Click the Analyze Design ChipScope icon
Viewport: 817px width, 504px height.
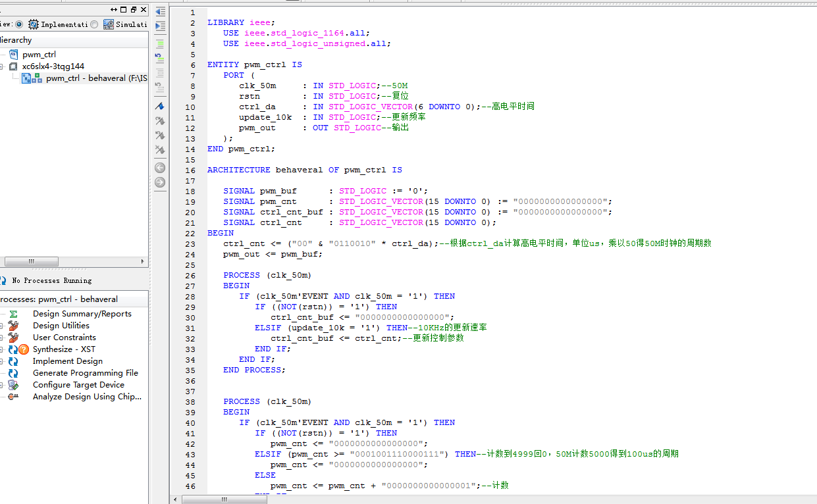coord(13,397)
